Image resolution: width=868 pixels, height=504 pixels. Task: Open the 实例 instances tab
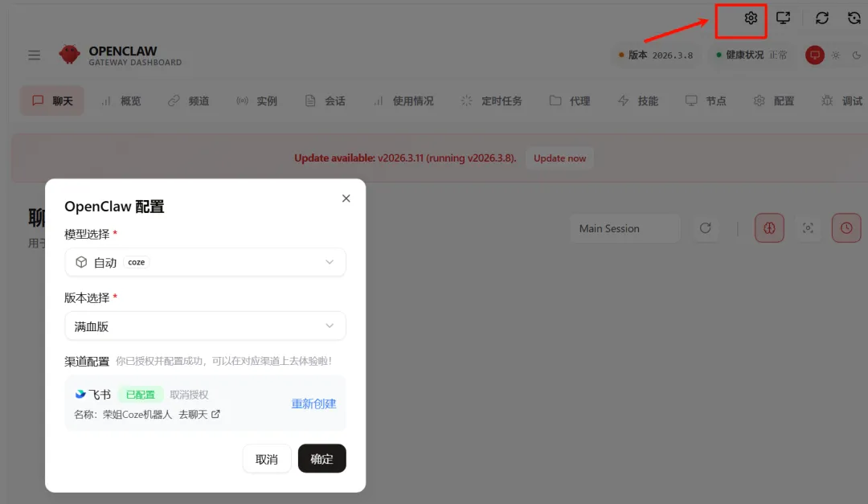pos(257,100)
